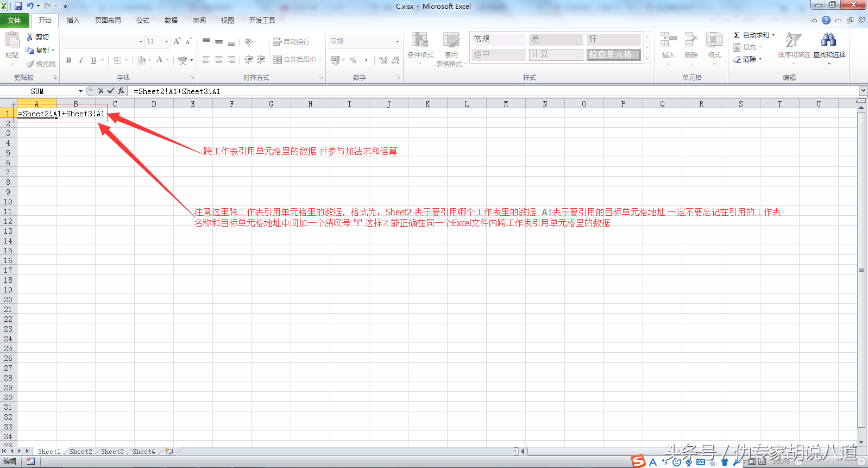Select the 检查单元格 cell style
The image size is (868, 468).
tap(614, 54)
